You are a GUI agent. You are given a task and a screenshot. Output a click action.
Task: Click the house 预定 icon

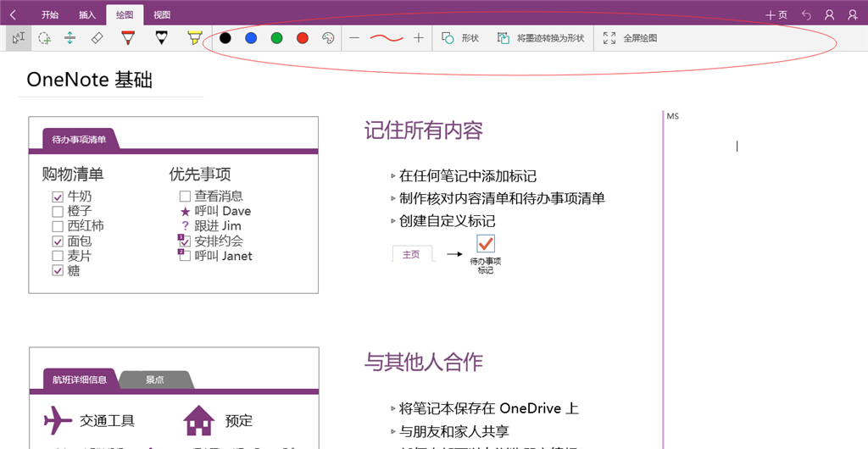[x=198, y=420]
